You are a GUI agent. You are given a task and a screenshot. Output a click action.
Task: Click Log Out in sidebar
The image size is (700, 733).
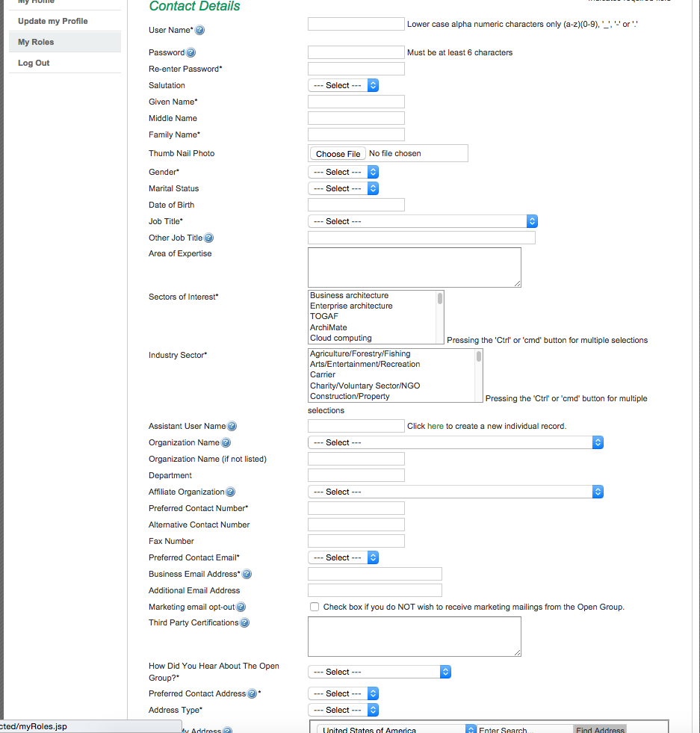point(34,64)
